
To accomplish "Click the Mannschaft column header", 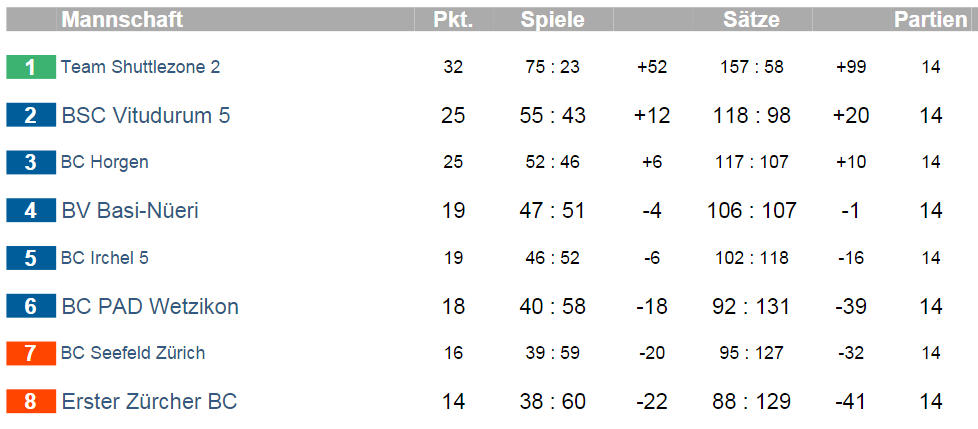I will (122, 19).
